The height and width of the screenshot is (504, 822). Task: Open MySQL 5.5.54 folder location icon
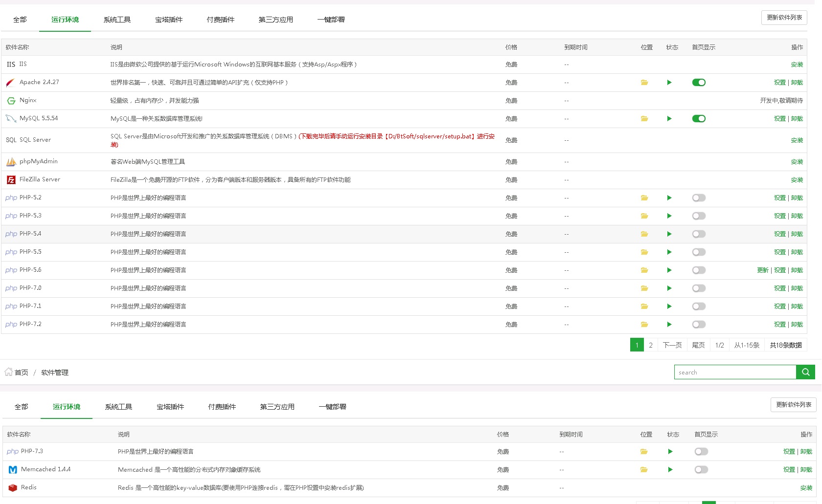(x=644, y=119)
